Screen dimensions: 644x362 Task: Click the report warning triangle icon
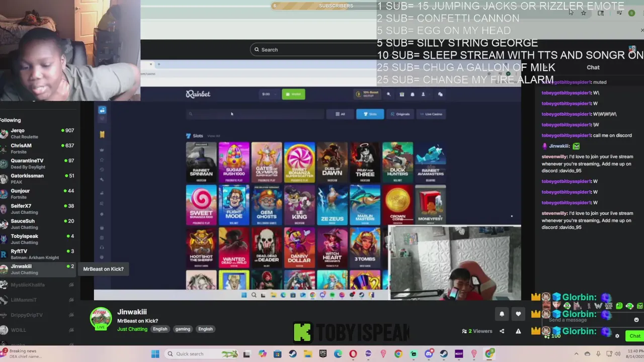518,331
